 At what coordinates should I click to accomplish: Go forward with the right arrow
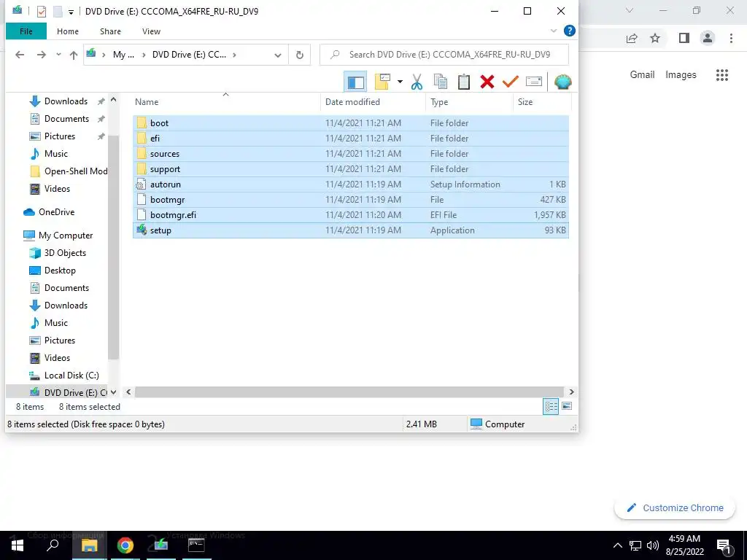[x=42, y=55]
